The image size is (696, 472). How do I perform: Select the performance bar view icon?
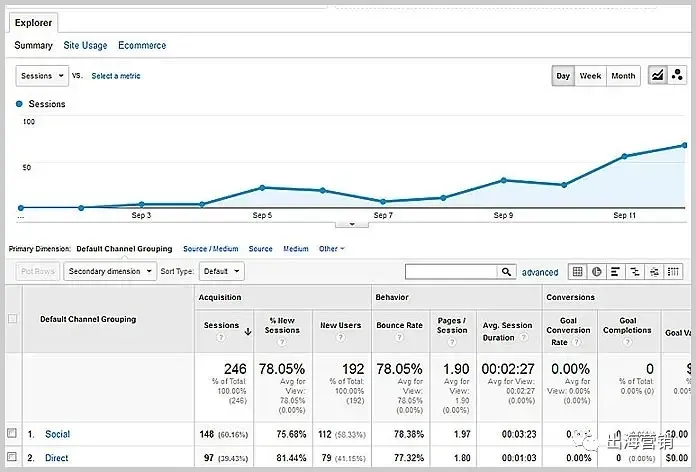point(616,272)
